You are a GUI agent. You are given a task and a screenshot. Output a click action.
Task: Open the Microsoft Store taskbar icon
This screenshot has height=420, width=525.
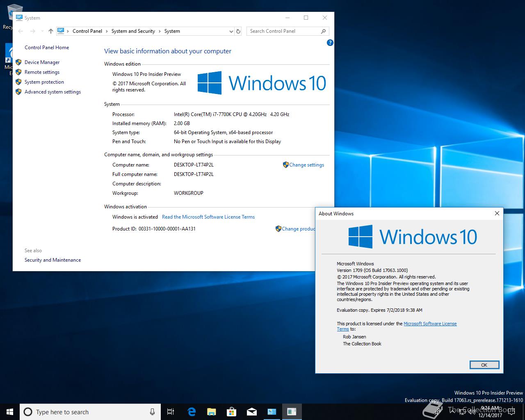point(231,412)
